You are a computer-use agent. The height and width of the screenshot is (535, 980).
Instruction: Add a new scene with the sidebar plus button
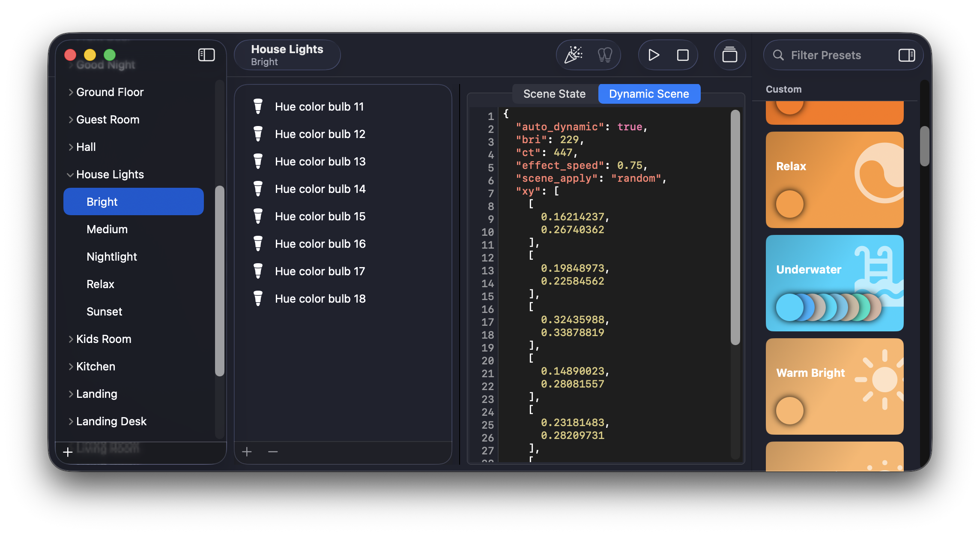pyautogui.click(x=68, y=452)
